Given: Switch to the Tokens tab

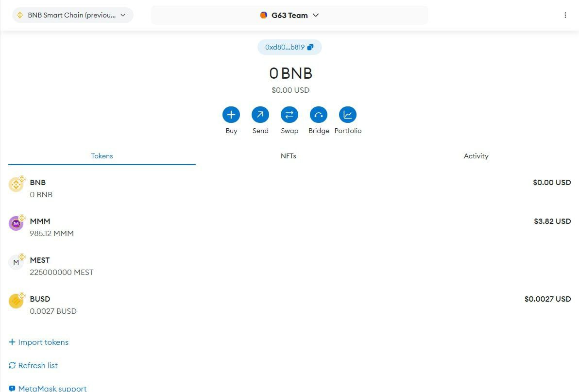Looking at the screenshot, I should click(102, 156).
